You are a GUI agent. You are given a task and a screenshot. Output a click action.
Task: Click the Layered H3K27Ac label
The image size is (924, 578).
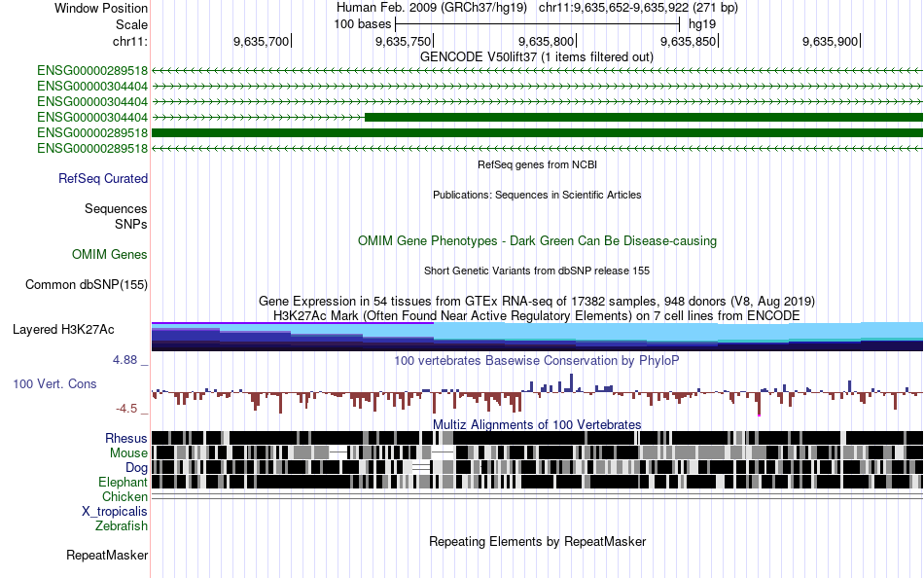[x=63, y=329]
